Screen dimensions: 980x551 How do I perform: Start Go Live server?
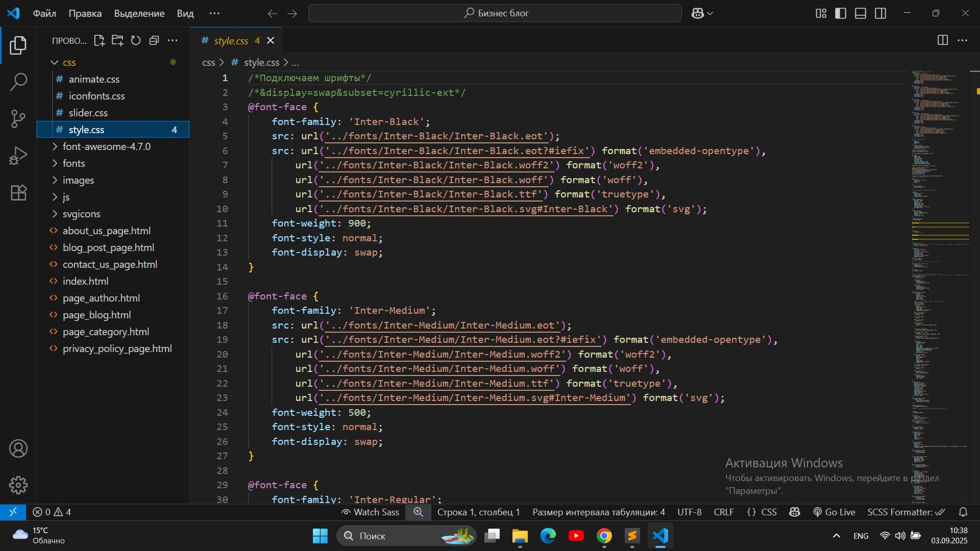tap(834, 512)
